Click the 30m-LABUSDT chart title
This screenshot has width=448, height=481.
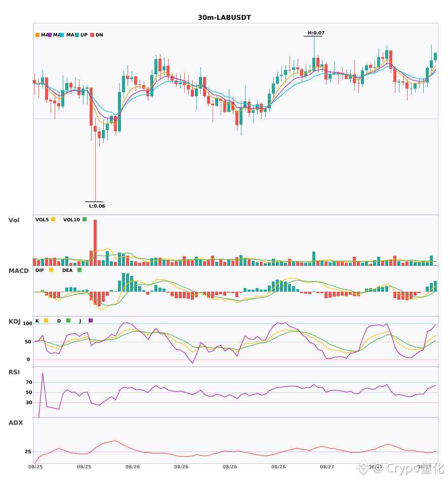click(x=224, y=18)
